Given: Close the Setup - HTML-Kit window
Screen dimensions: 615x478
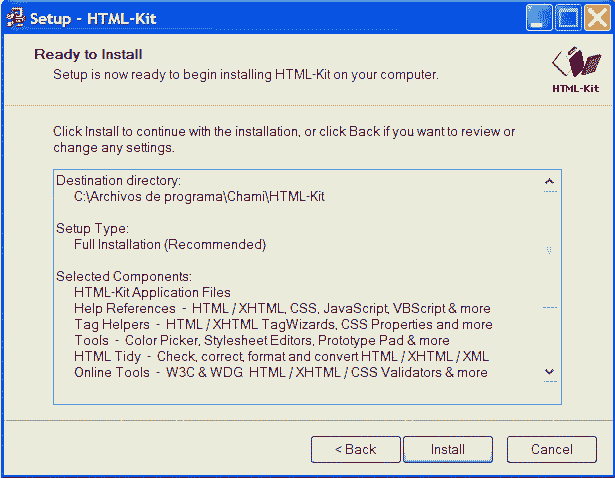Looking at the screenshot, I should pyautogui.click(x=597, y=18).
